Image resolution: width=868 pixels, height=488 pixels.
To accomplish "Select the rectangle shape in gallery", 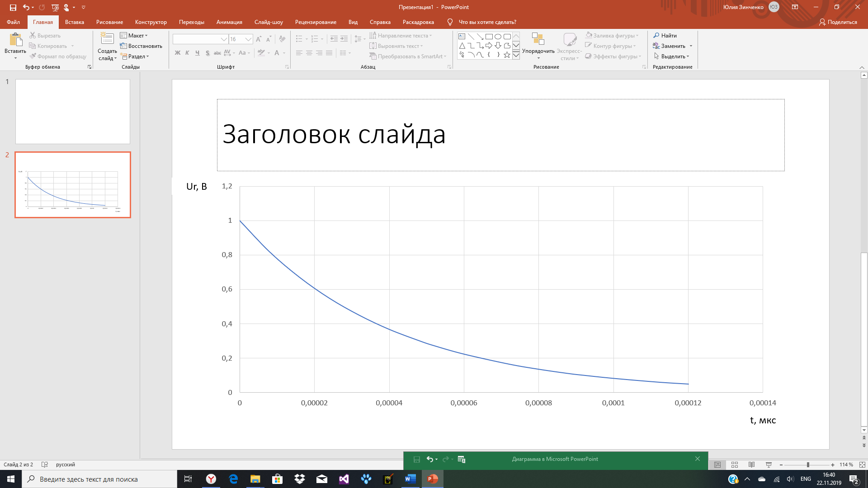I will pyautogui.click(x=489, y=37).
